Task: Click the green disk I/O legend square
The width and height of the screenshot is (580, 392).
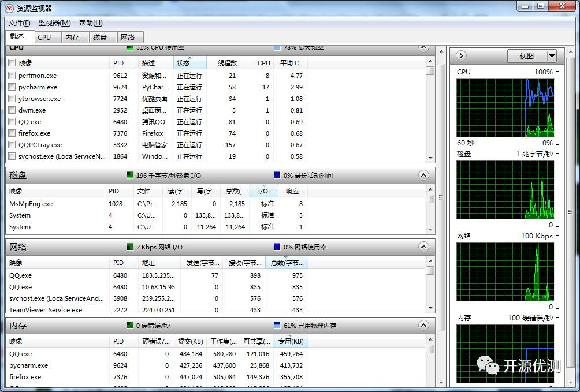Action: coord(129,176)
